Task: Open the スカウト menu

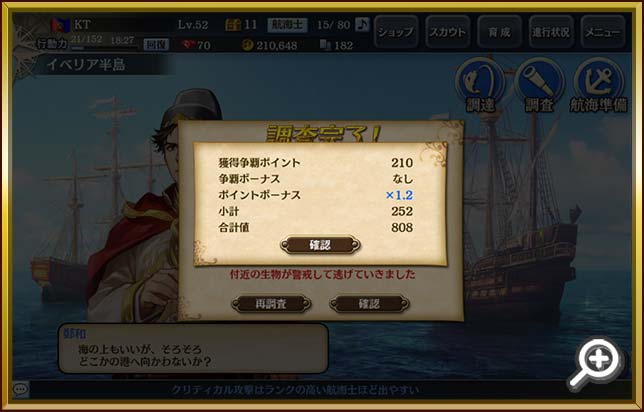Action: point(448,32)
